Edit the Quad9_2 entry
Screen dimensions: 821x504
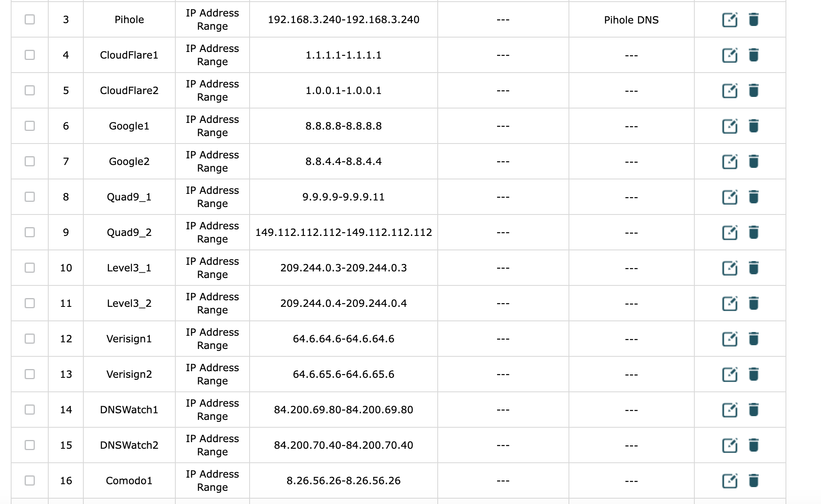[x=729, y=233]
